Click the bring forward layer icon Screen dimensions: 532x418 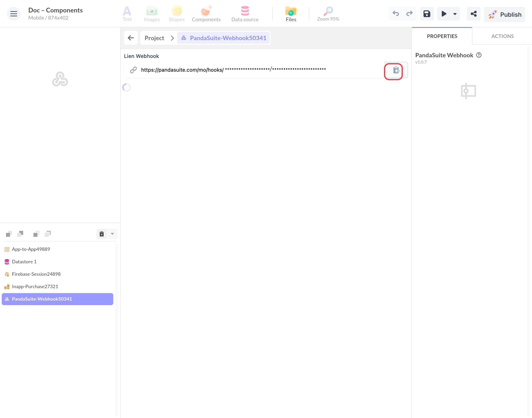(9, 234)
